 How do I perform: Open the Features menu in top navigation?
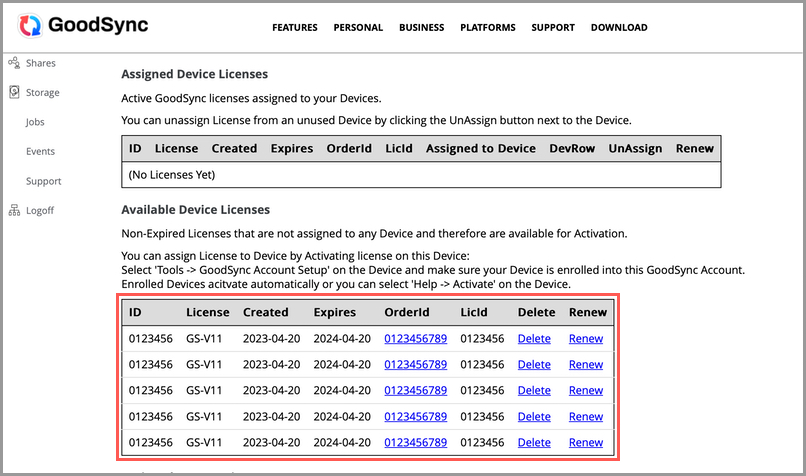coord(295,28)
